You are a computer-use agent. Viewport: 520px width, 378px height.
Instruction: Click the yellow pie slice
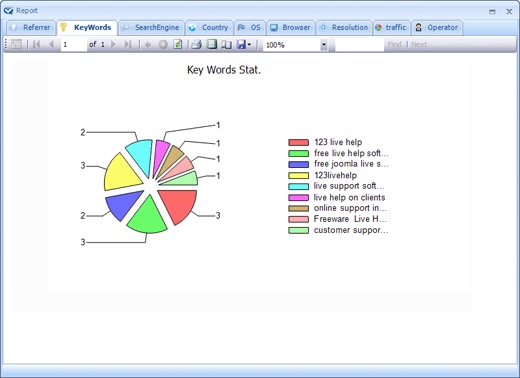click(x=120, y=174)
